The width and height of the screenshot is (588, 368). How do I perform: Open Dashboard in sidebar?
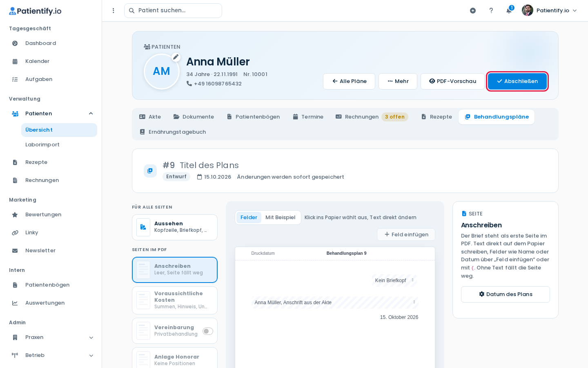pos(51,43)
